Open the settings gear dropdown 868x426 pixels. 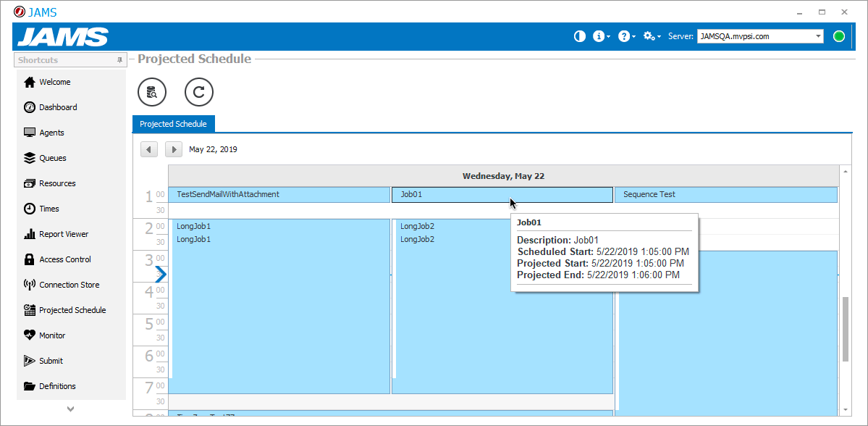pyautogui.click(x=650, y=35)
